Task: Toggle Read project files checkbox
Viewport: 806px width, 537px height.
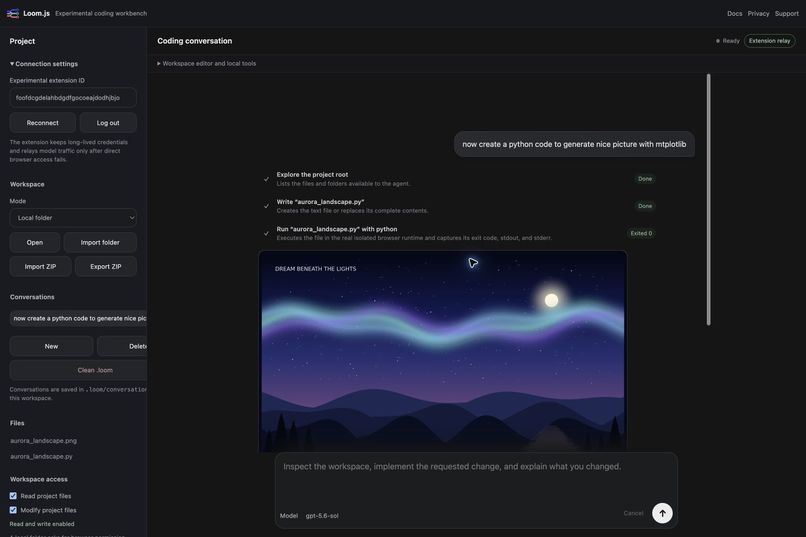Action: (13, 496)
